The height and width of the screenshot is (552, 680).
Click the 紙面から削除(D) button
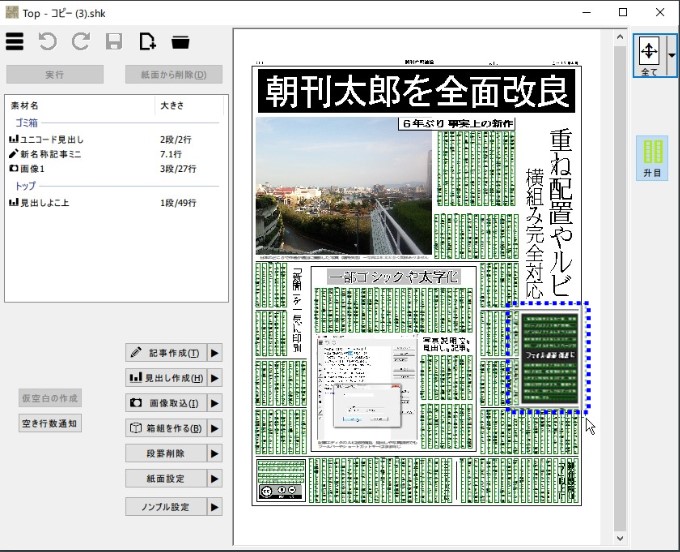[x=173, y=75]
